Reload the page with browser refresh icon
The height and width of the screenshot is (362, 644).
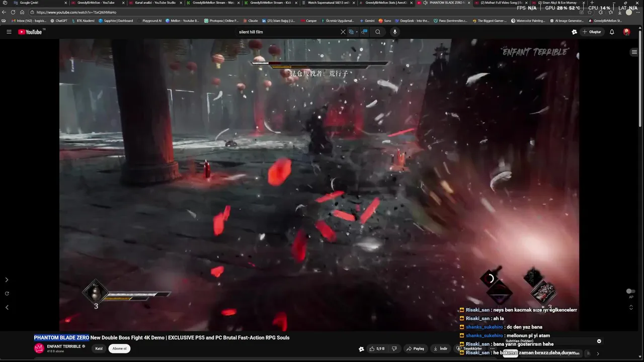click(x=13, y=12)
